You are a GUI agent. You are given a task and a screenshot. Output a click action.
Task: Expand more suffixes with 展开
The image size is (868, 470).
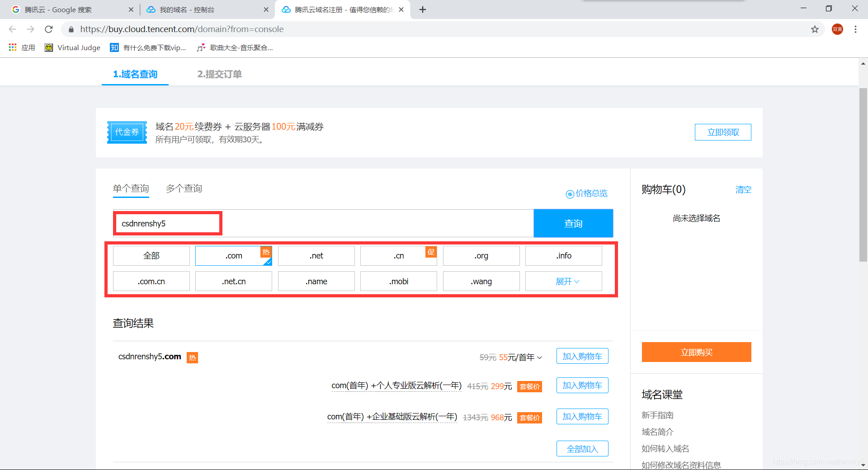564,281
